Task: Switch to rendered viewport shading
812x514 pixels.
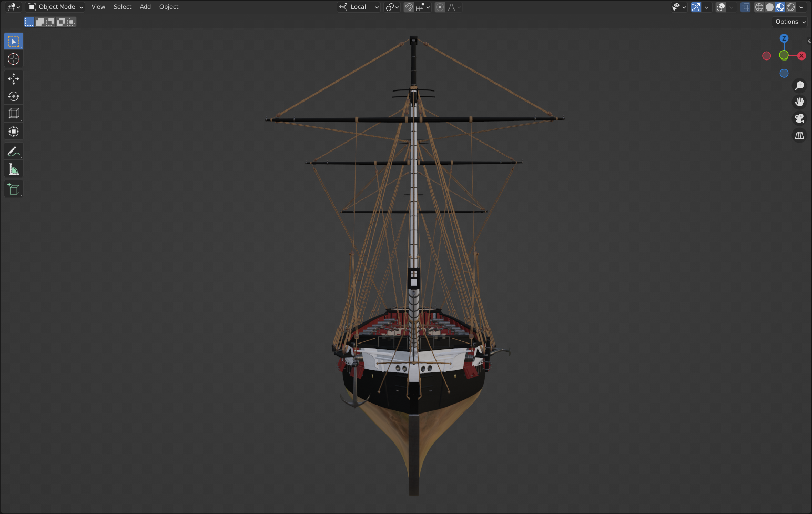Action: 790,7
